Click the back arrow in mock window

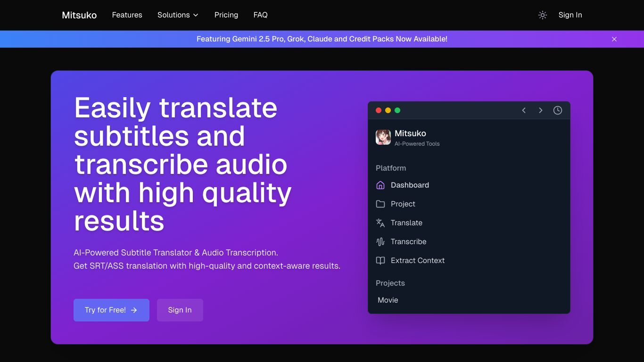[524, 110]
